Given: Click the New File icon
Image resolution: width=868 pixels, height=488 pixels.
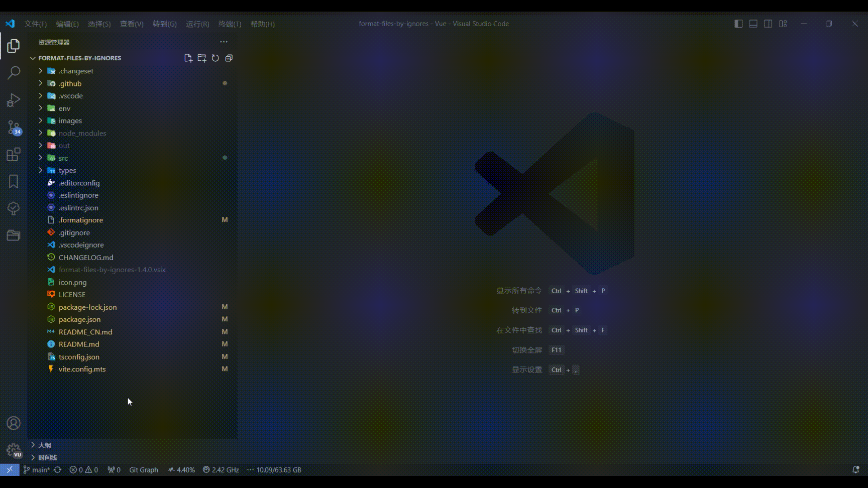Looking at the screenshot, I should 188,58.
